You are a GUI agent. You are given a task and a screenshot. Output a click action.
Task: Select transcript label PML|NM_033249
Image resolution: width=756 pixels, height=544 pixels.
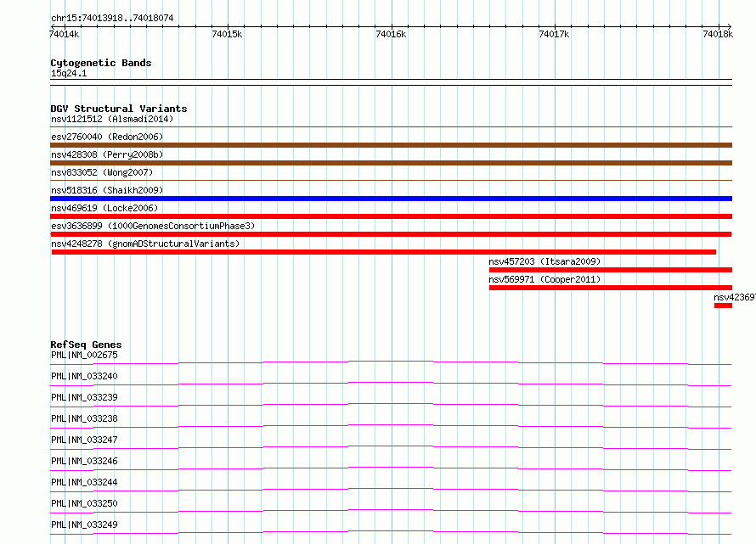(84, 524)
